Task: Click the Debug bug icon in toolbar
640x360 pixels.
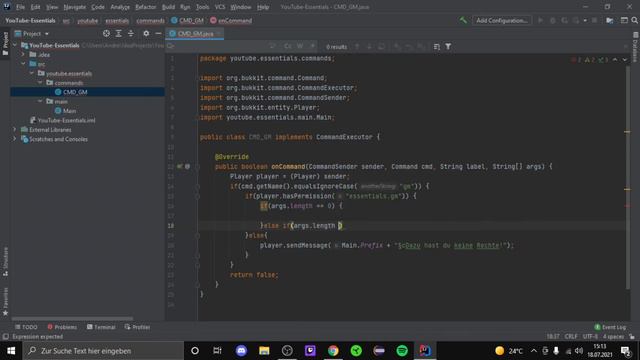Action: 553,20
